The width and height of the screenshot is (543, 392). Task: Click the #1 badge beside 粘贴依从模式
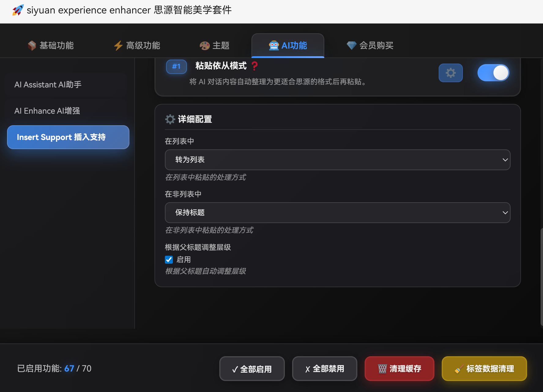pyautogui.click(x=177, y=67)
